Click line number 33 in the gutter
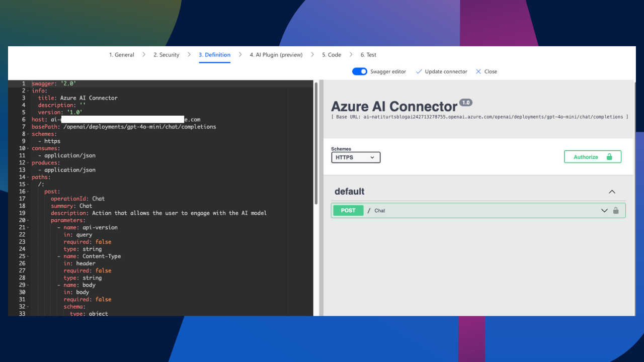This screenshot has width=644, height=362. pos(22,314)
